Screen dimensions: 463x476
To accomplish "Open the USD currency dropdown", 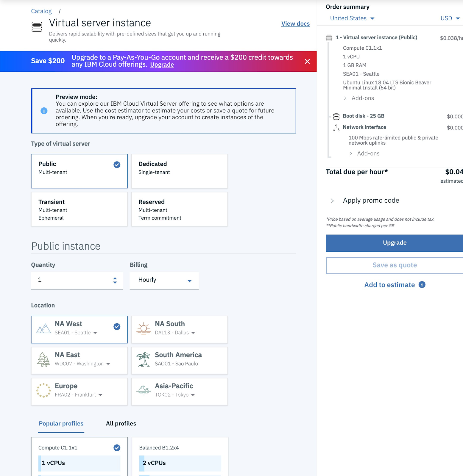I will pyautogui.click(x=450, y=18).
